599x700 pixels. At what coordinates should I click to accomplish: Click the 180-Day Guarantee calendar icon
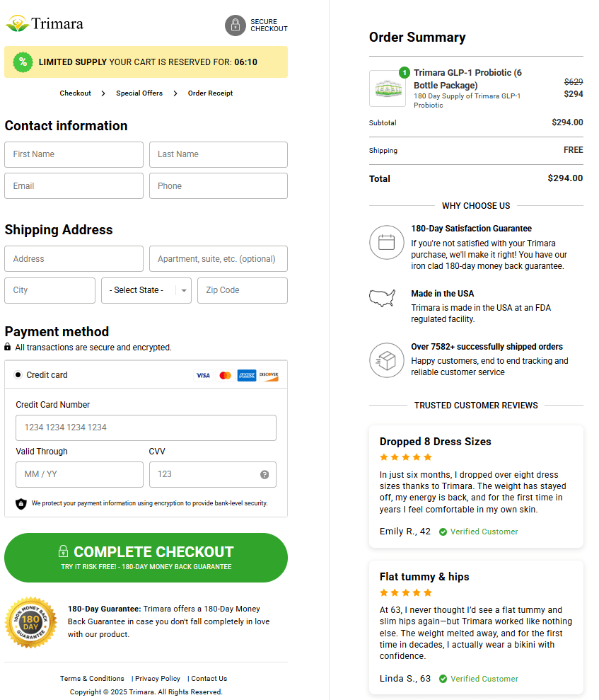click(387, 242)
